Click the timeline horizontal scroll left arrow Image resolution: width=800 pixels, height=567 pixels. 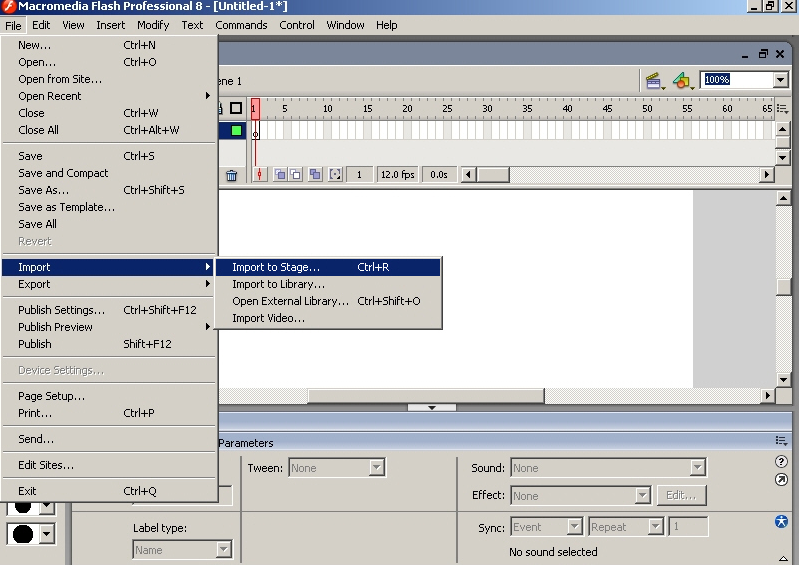pyautogui.click(x=468, y=175)
